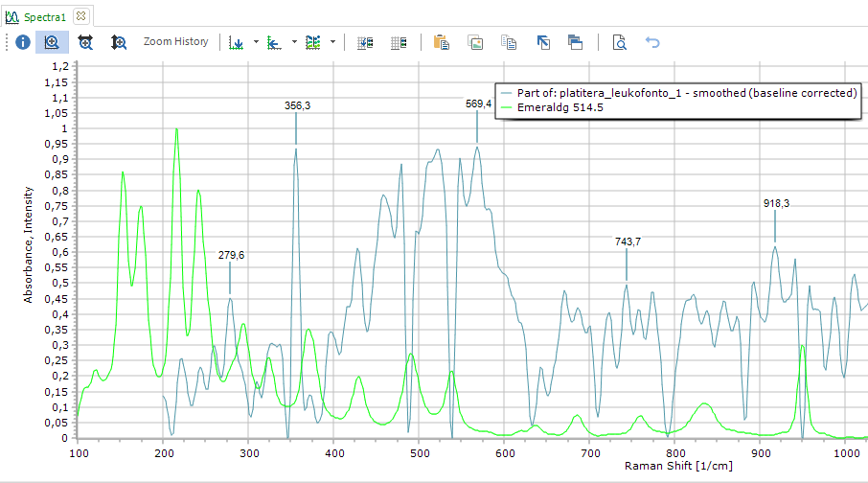Viewport: 868px width, 483px height.
Task: Click the X-axis scaling icon
Action: tap(274, 42)
